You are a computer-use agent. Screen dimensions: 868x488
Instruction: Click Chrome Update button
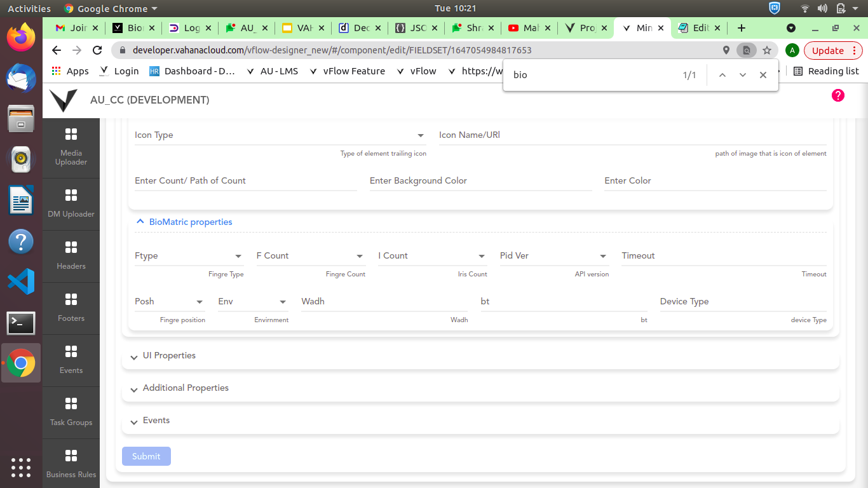pos(833,50)
